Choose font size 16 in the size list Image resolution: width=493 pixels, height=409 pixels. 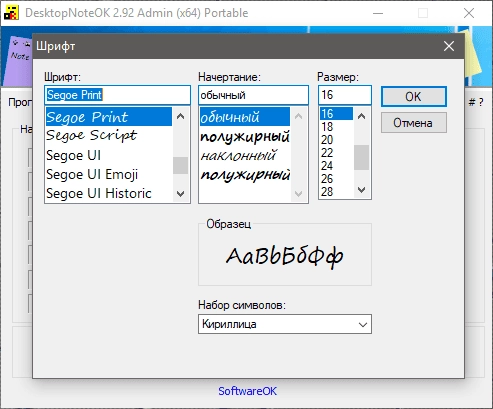pos(336,114)
